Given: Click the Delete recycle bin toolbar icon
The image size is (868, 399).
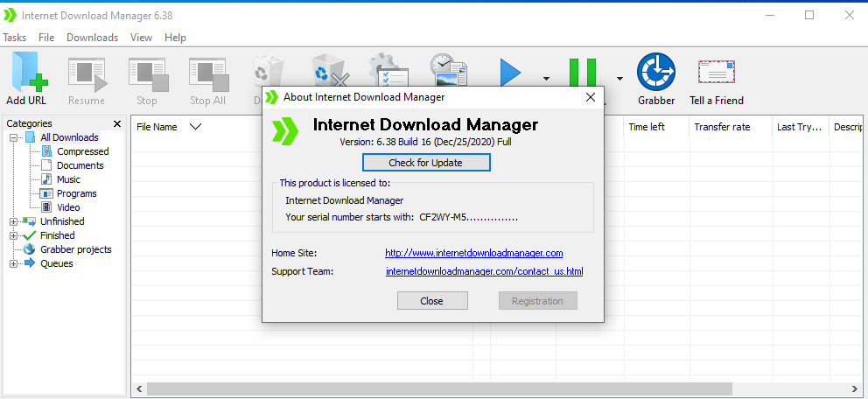Looking at the screenshot, I should (269, 72).
